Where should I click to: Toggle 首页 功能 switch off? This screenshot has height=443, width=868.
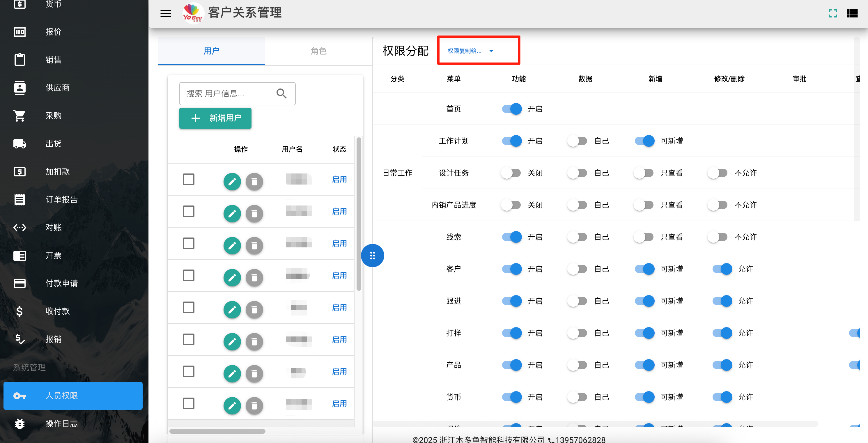512,109
